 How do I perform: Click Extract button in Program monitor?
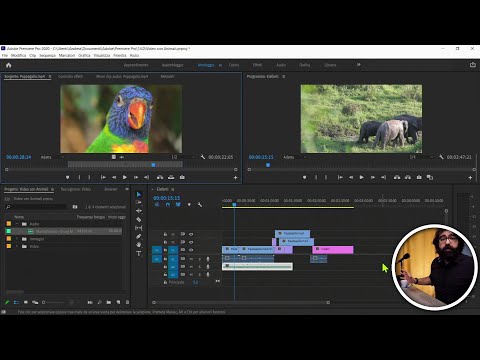point(408,177)
